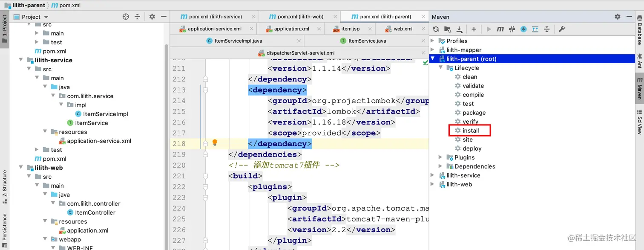
Task: Collapse lilith-service module in Project tree
Action: (x=21, y=60)
